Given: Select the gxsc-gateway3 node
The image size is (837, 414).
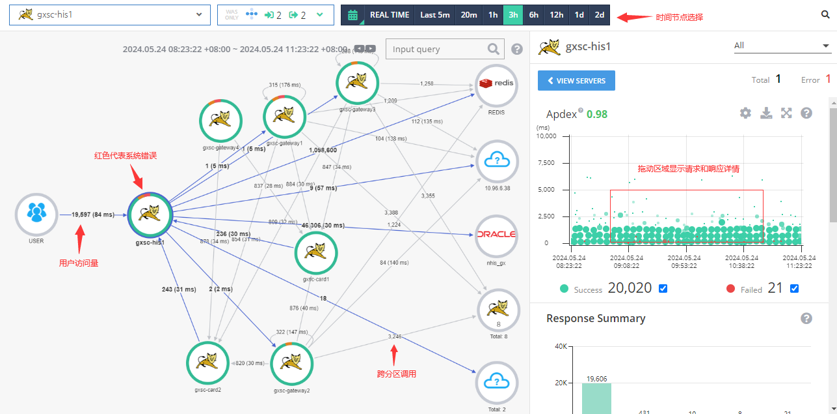Looking at the screenshot, I should (358, 83).
